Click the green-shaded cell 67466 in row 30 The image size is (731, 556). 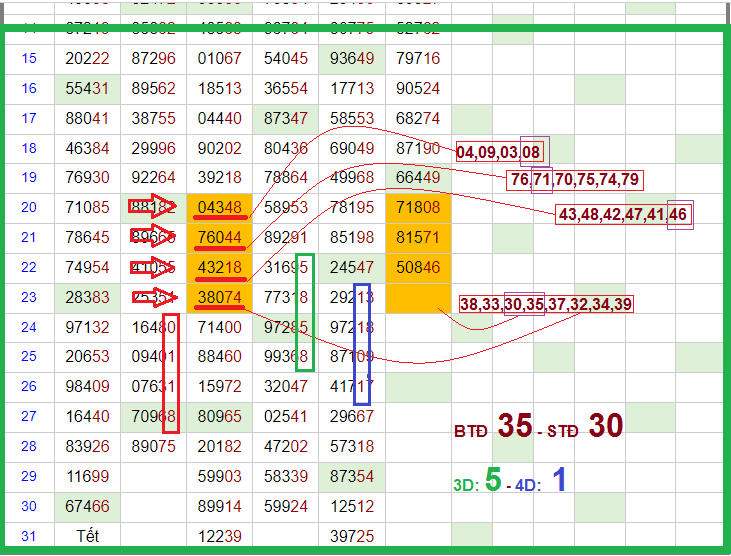coord(87,507)
